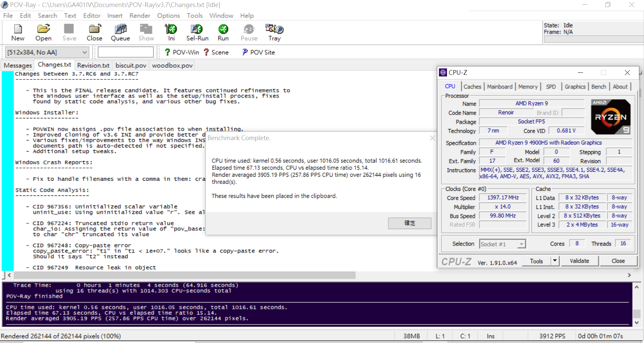Viewport: 644px width, 343px height.
Task: Close the current file using the Close toolbar icon
Action: coord(94,33)
